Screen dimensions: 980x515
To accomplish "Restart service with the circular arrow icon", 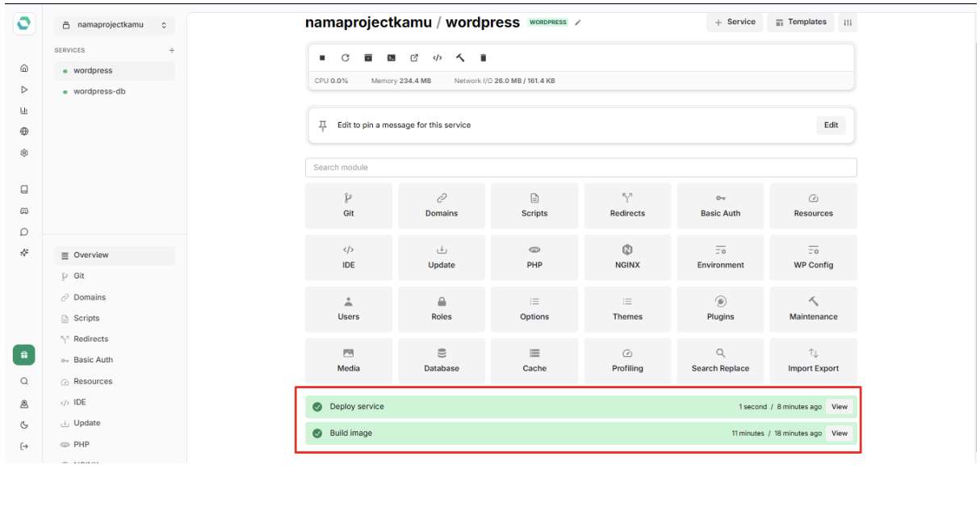I will pos(346,58).
